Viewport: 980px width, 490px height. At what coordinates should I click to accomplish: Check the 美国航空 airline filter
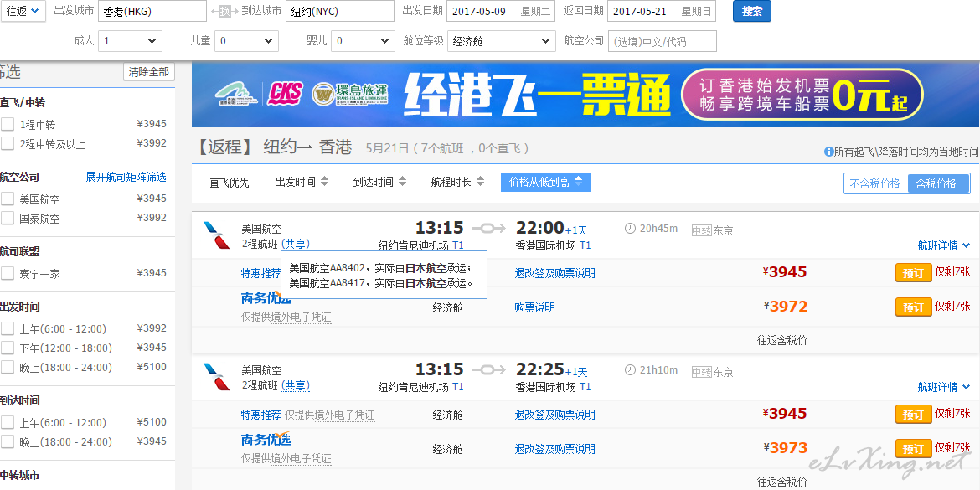(8, 199)
